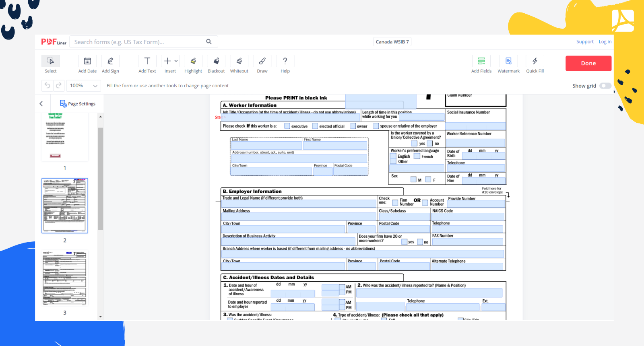Click the NAICS Code field
Image resolution: width=644 pixels, height=346 pixels.
(x=468, y=216)
